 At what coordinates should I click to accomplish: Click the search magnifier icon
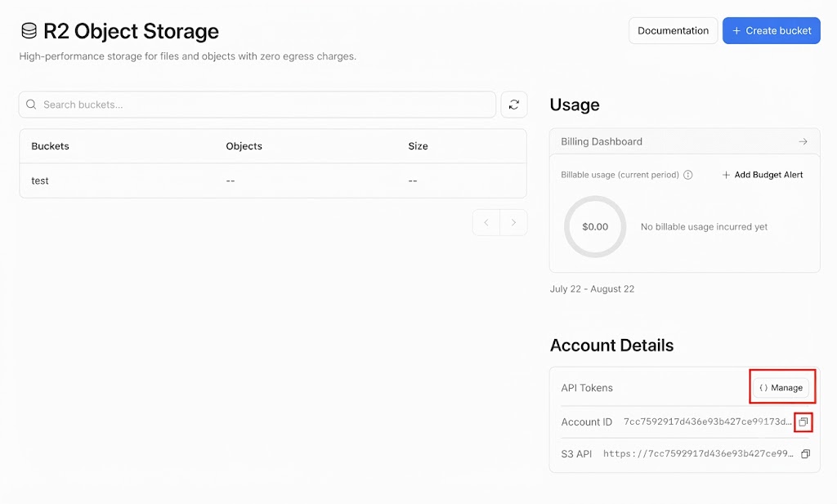point(32,105)
